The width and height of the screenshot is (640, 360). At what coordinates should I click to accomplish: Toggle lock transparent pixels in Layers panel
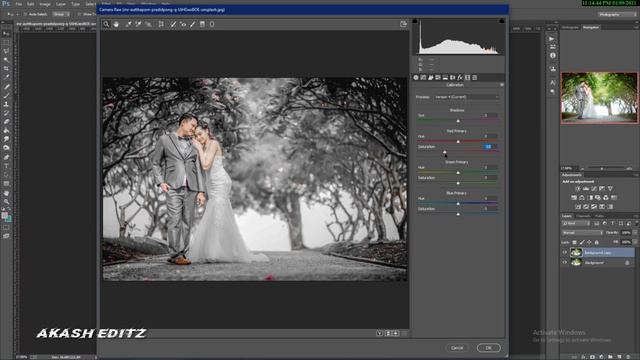pyautogui.click(x=574, y=242)
